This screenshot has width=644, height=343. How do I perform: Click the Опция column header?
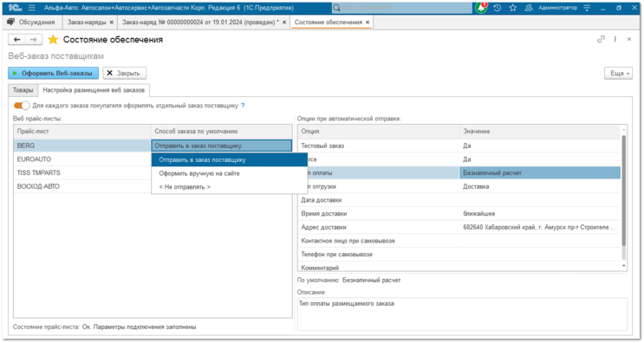point(378,132)
